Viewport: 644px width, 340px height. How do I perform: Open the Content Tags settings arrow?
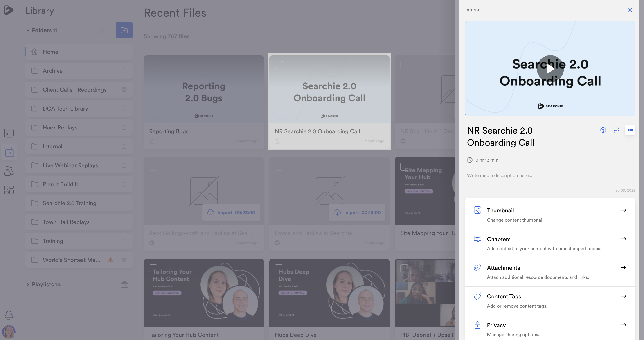[623, 296]
